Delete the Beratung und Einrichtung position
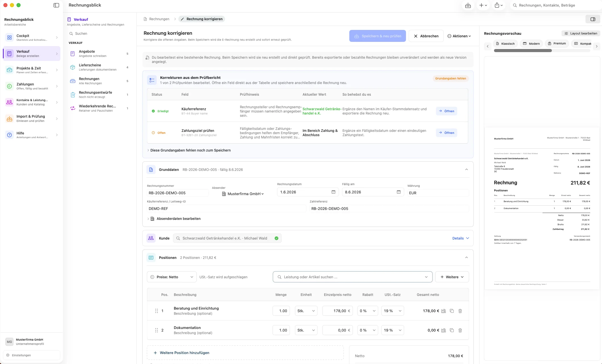Viewport: 602px width, 364px height. (x=460, y=311)
